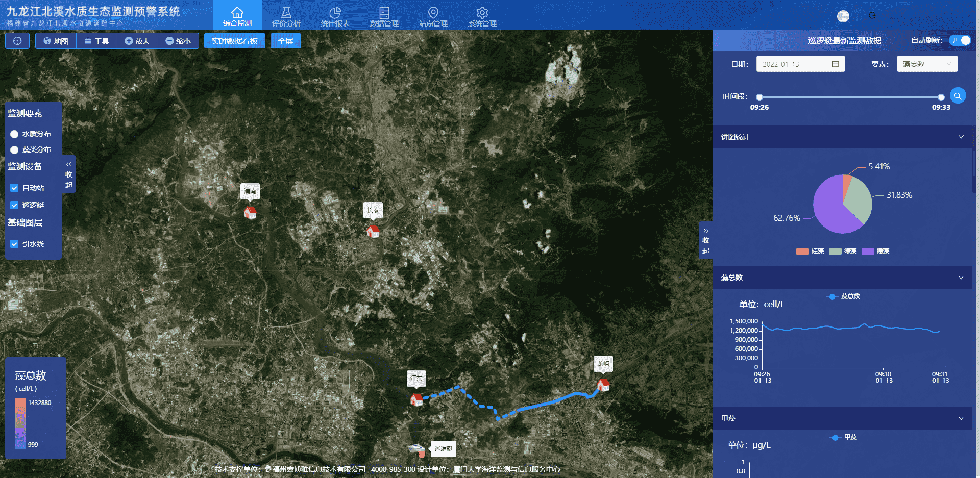
Task: Uncheck the 引水线 layer checkbox
Action: click(14, 244)
